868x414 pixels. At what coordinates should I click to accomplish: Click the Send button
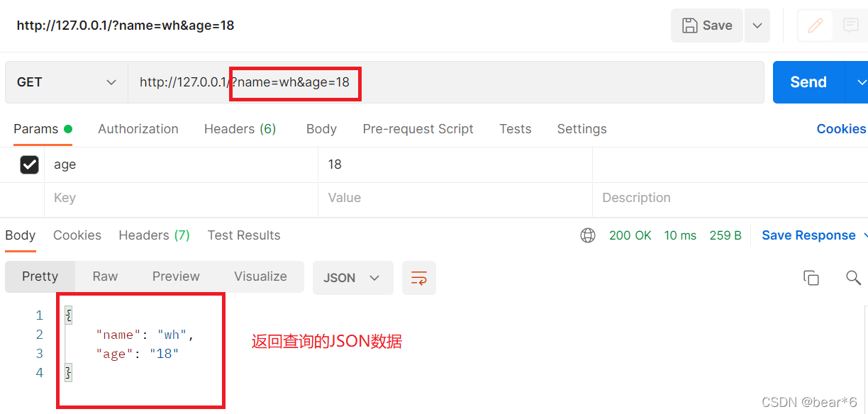[808, 82]
